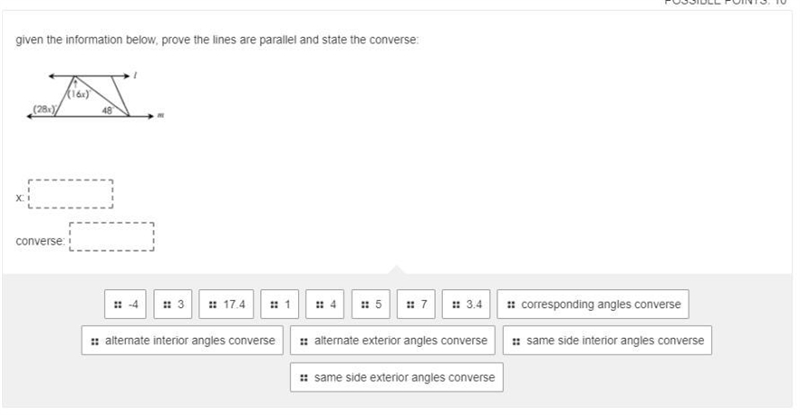The image size is (800, 415).
Task: Select the answer tile labeled 7
Action: 416,304
